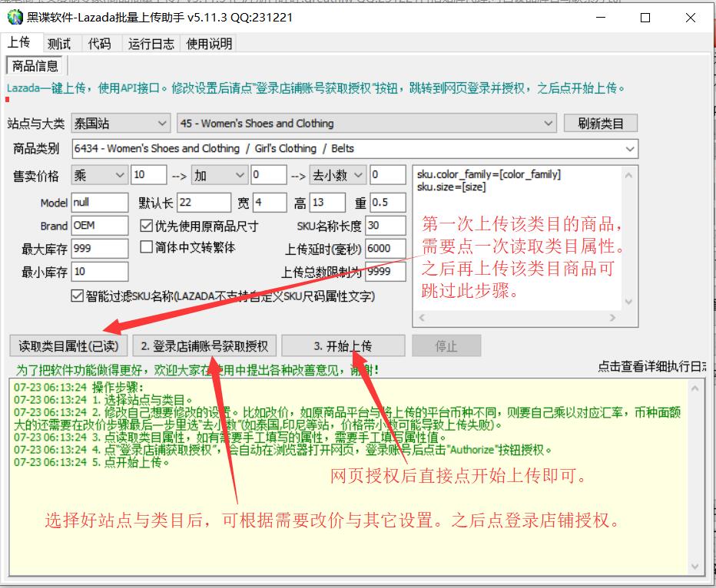Screen dimensions: 716x588
Task: Expand the 商品类别 Belts category dropdown
Action: pos(355,149)
